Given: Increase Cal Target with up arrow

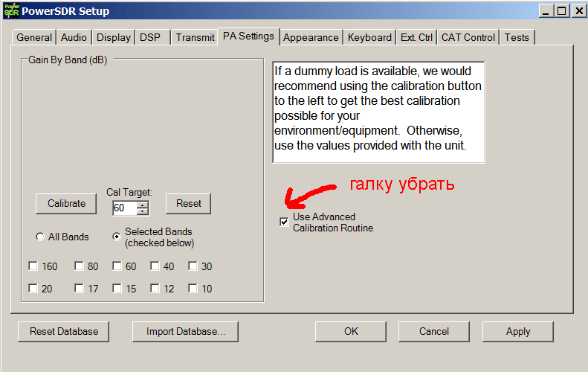Looking at the screenshot, I should (x=143, y=205).
